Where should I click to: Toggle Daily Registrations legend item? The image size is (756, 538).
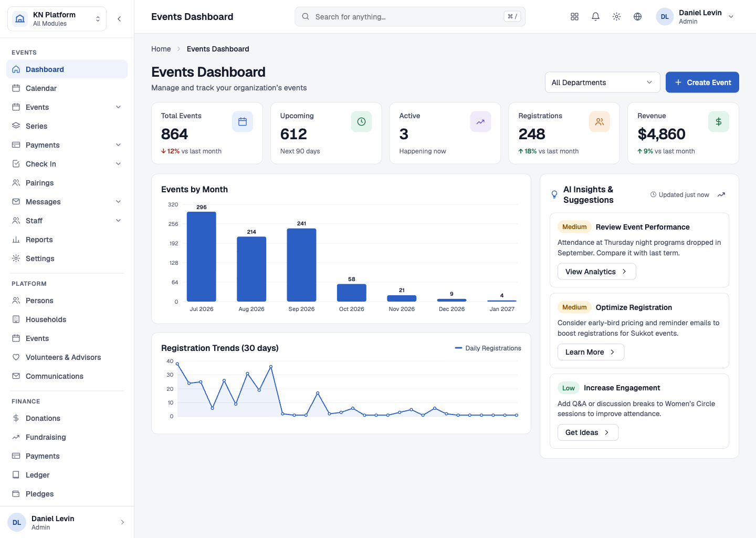pos(488,348)
